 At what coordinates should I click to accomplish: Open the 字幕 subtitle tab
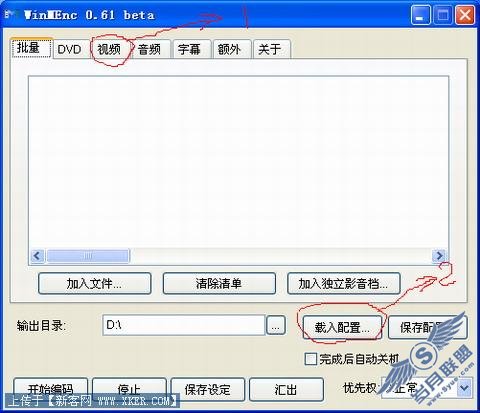[x=189, y=50]
